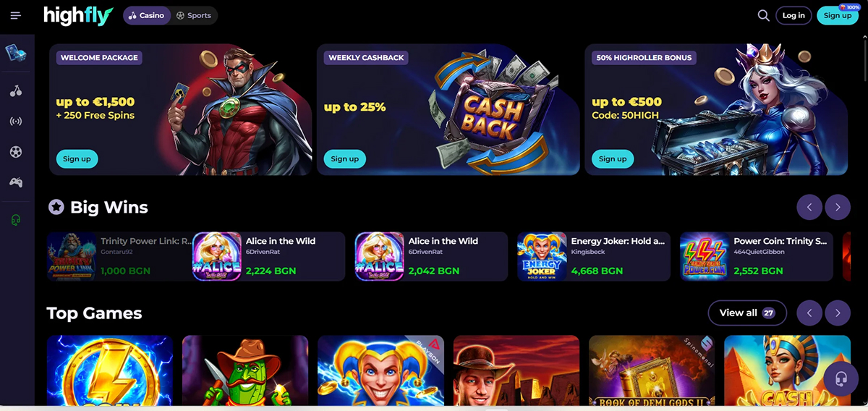Select the live casino broadcast icon

pyautogui.click(x=16, y=122)
